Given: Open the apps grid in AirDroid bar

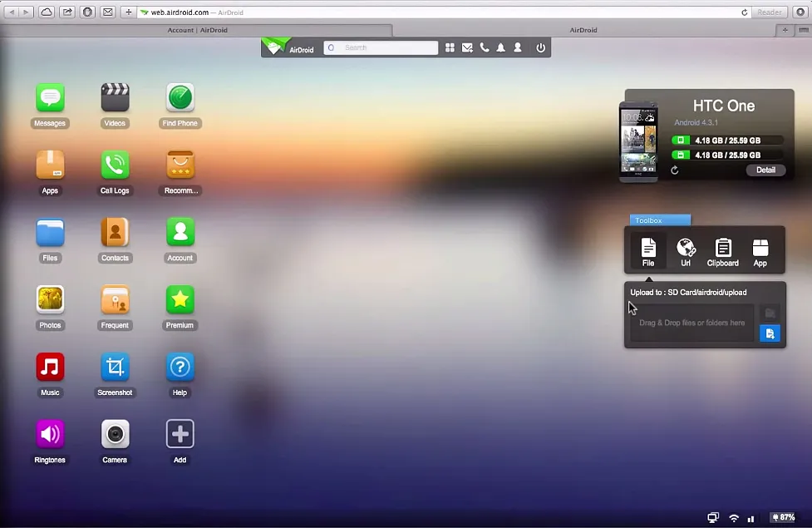Looking at the screenshot, I should pos(450,47).
